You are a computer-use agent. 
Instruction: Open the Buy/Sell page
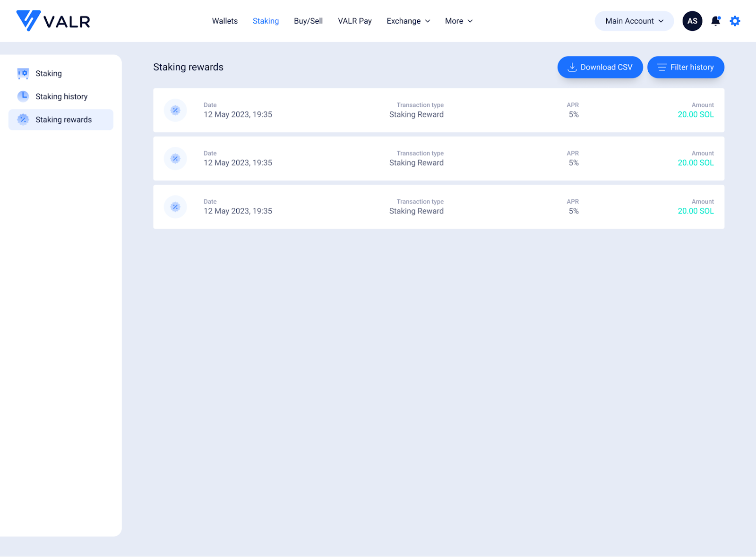(x=308, y=21)
